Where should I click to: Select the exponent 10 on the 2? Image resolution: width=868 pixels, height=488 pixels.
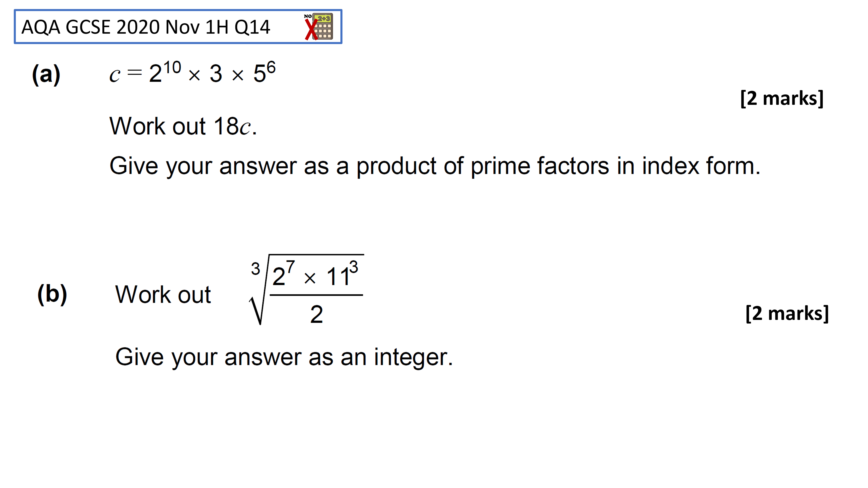click(172, 67)
